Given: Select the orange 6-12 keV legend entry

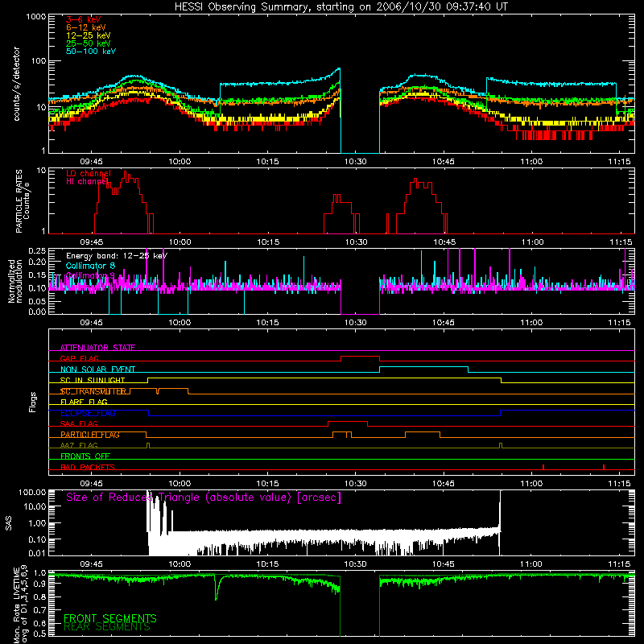Looking at the screenshot, I should [x=86, y=27].
